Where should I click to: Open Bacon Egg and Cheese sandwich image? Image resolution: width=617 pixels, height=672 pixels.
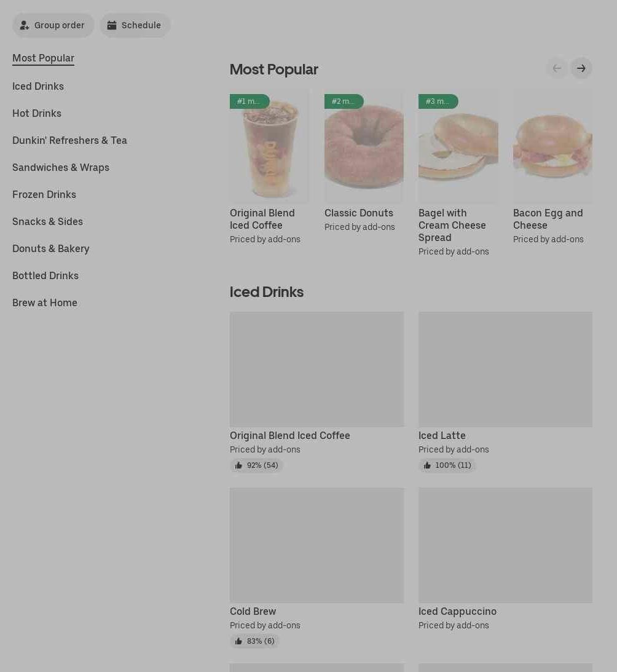tap(552, 146)
